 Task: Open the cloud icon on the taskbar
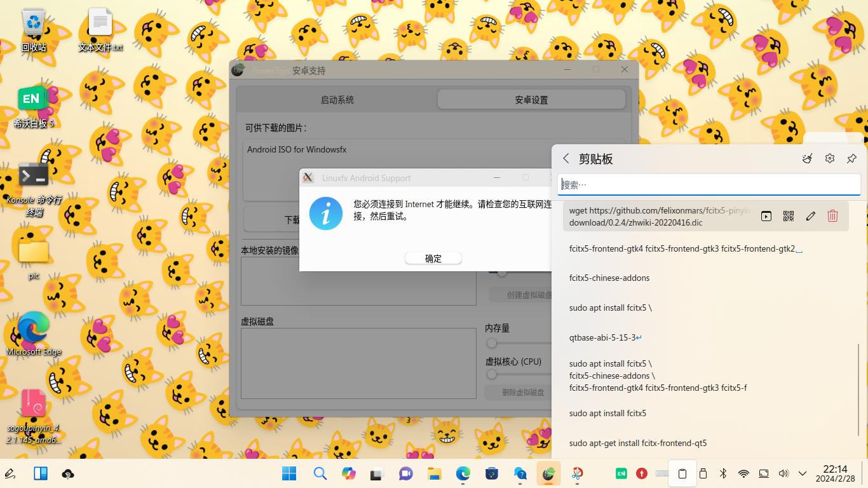coord(68,473)
